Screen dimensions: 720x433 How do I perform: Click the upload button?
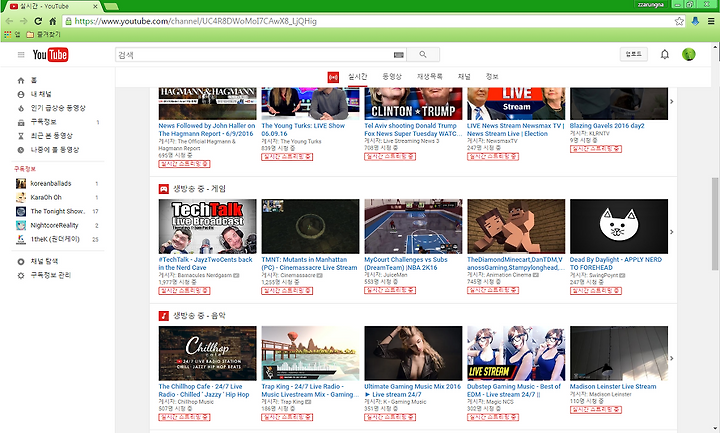click(634, 54)
